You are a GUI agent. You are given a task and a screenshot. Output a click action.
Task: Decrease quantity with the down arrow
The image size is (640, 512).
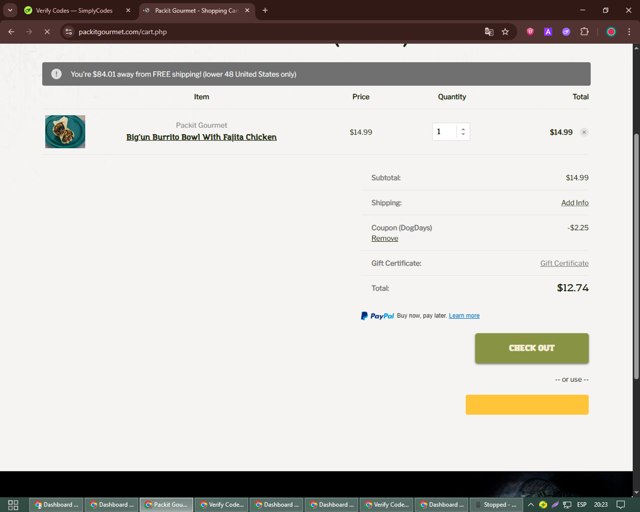click(463, 134)
